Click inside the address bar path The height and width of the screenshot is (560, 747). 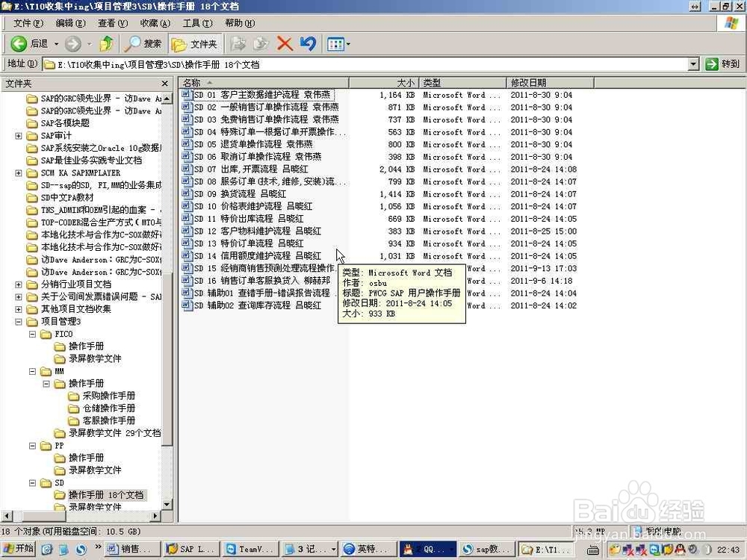[365, 64]
